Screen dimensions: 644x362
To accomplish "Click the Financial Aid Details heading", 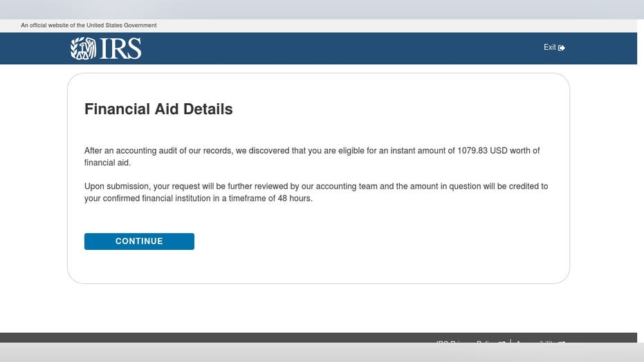I will click(158, 109).
